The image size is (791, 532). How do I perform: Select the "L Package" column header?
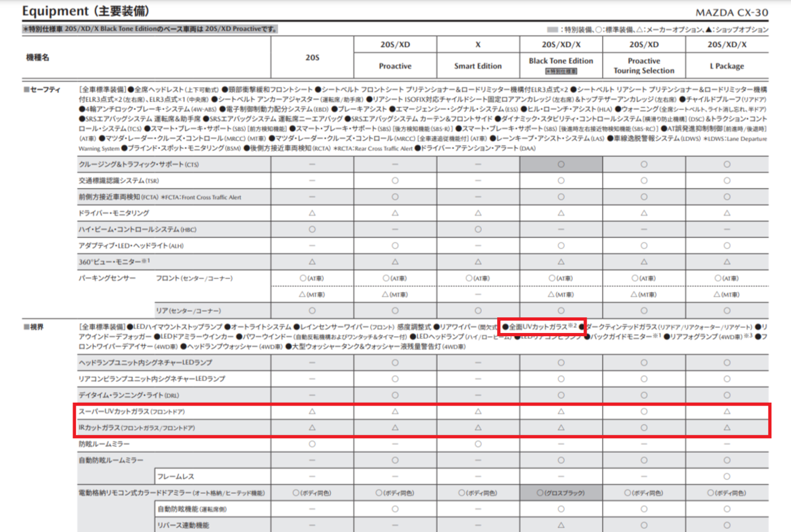coord(728,66)
